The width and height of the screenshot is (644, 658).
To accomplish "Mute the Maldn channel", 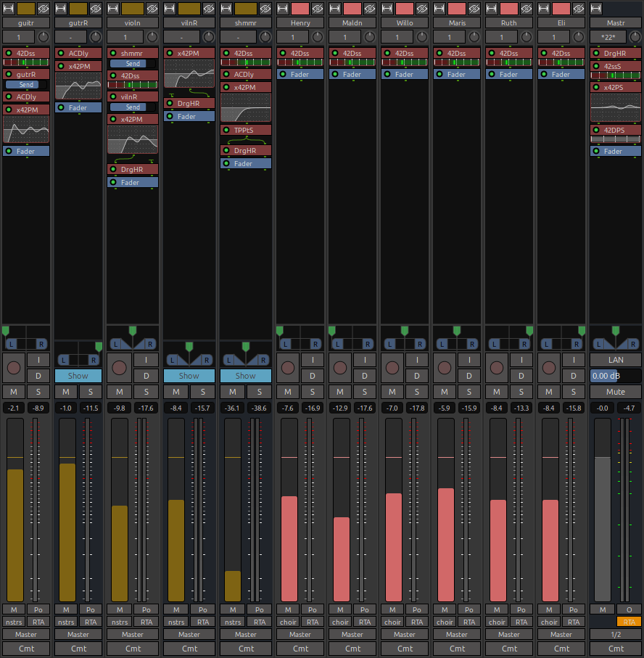I will coord(340,392).
